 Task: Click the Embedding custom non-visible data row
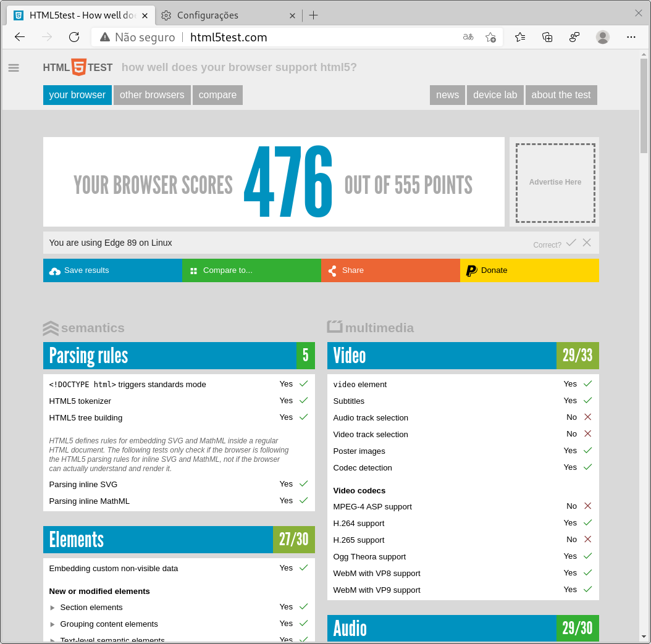coord(179,568)
